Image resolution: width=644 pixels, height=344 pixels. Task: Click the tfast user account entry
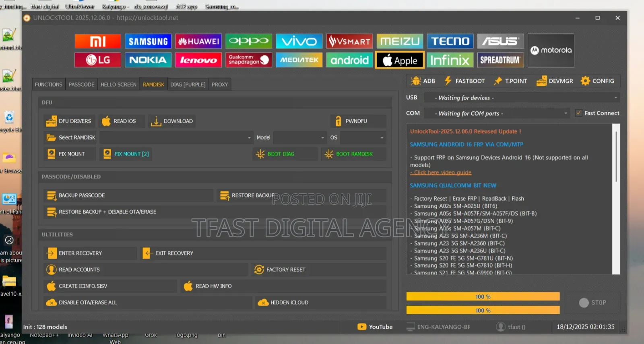(511, 327)
